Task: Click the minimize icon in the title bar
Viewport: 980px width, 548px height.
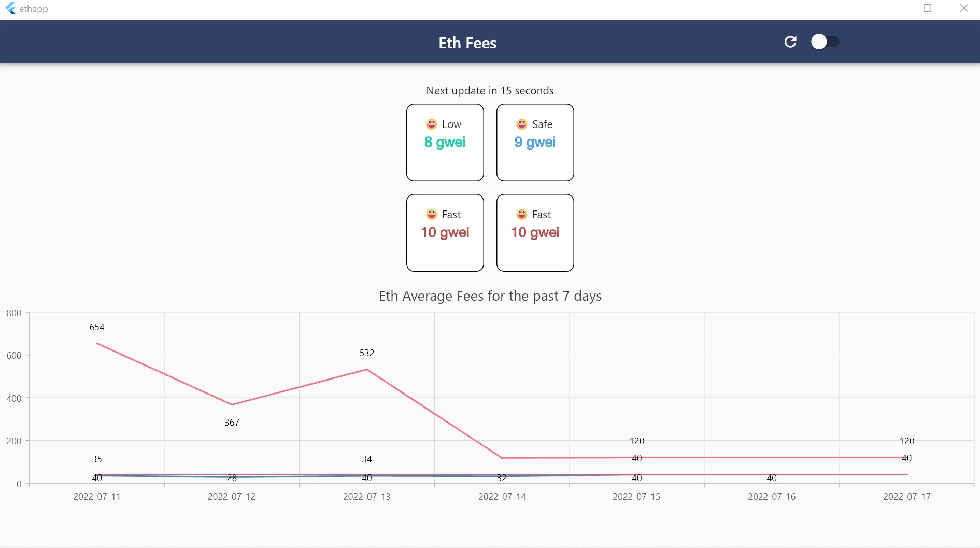Action: (x=892, y=8)
